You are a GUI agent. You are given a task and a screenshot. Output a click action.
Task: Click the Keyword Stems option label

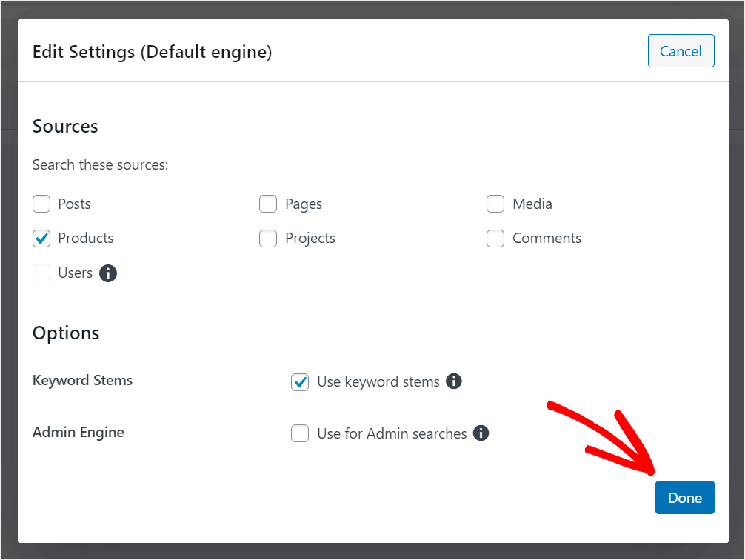click(x=82, y=380)
